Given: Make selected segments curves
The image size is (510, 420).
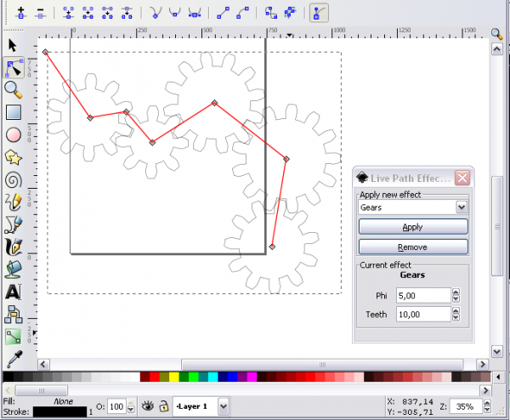Looking at the screenshot, I should [242, 13].
